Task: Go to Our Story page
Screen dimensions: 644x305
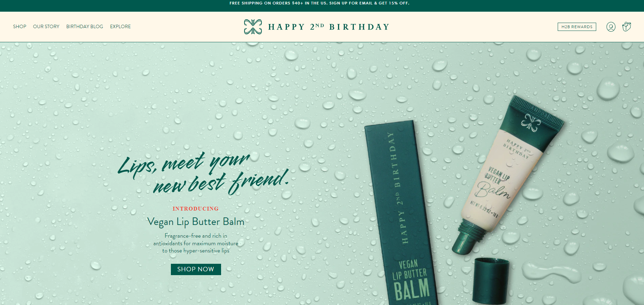Action: [x=46, y=26]
